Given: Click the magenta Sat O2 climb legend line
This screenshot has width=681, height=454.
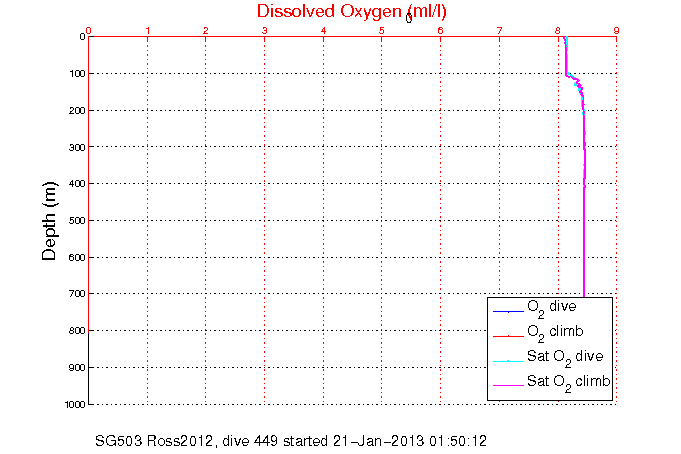Looking at the screenshot, I should tap(508, 385).
